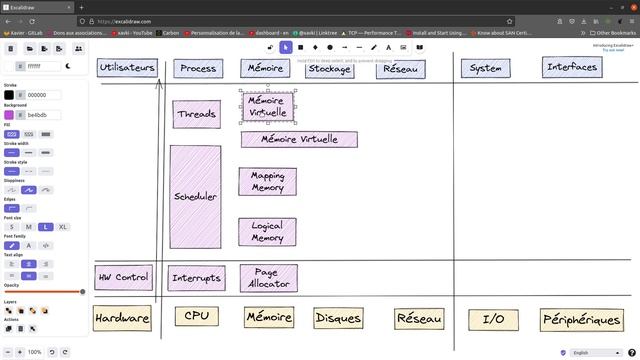Click the Reset canvas icon
Image resolution: width=640 pixels, height=360 pixels.
pyautogui.click(x=11, y=49)
